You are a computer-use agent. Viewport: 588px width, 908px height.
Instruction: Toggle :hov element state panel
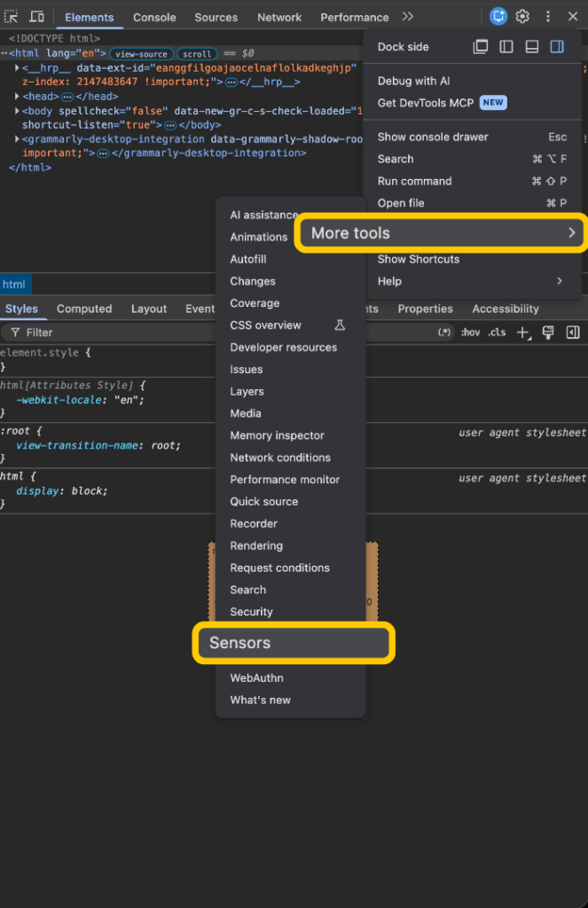click(x=470, y=333)
